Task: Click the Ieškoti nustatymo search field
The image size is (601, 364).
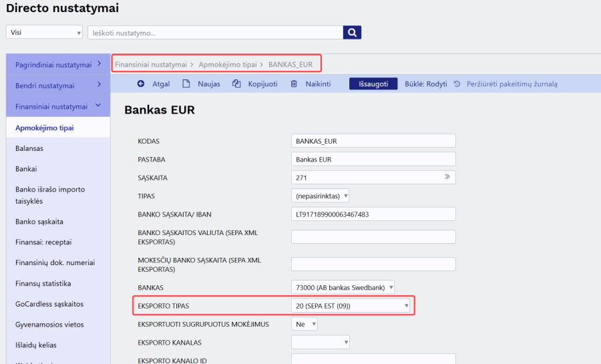Action: tap(216, 33)
